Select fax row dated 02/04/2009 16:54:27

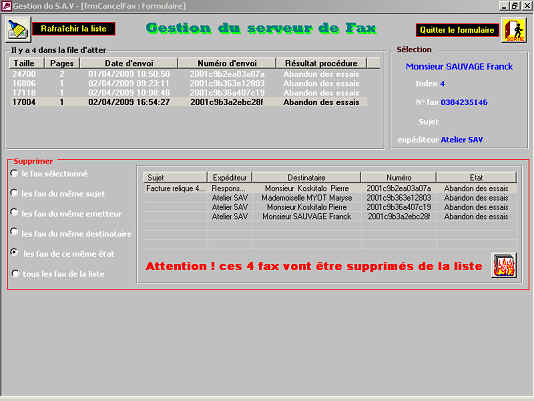(x=189, y=102)
